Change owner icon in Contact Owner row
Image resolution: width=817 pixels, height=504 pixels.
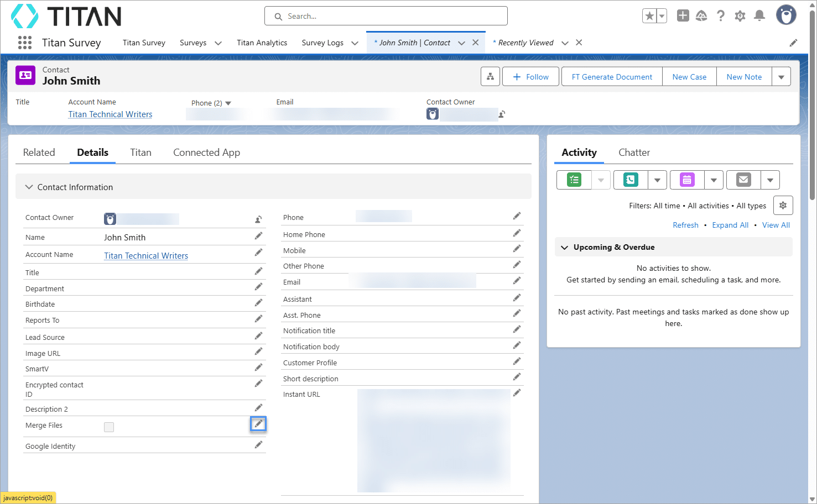click(x=258, y=219)
